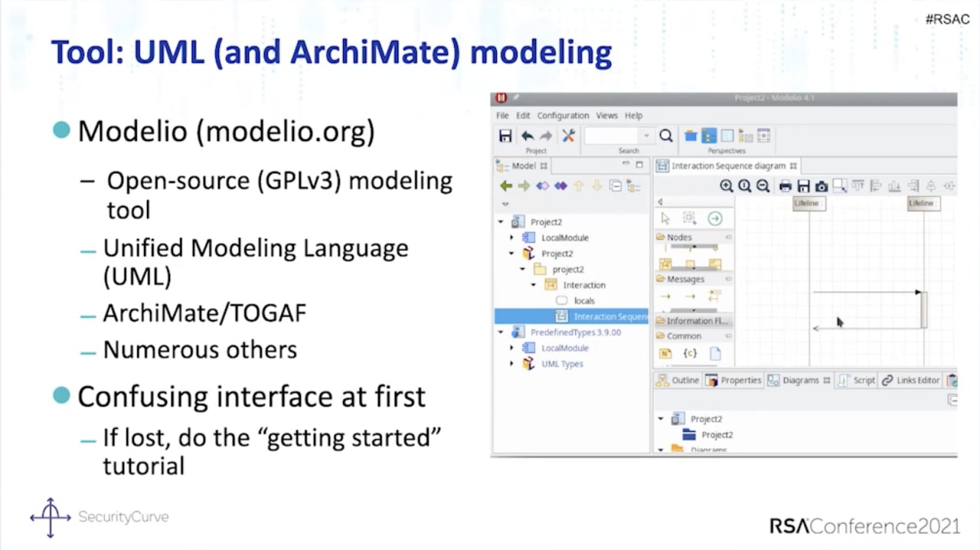Minimize the Model browser panel

click(626, 165)
